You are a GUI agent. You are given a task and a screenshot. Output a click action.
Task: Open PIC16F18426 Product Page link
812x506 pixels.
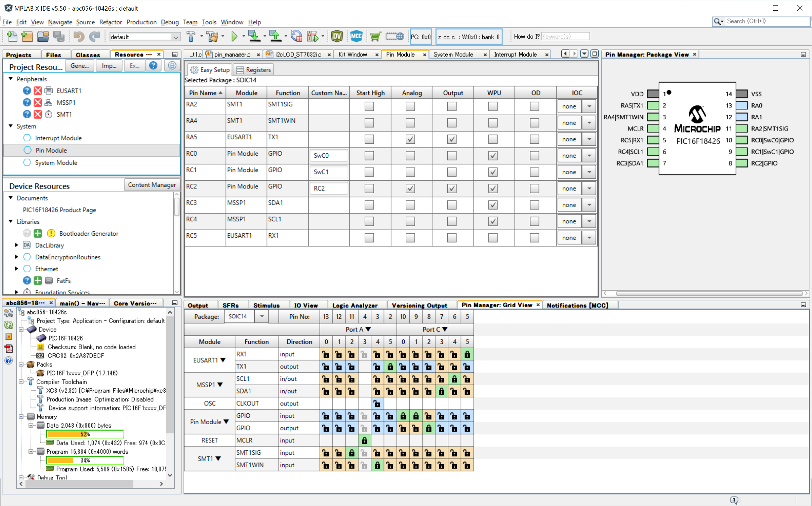(x=59, y=210)
